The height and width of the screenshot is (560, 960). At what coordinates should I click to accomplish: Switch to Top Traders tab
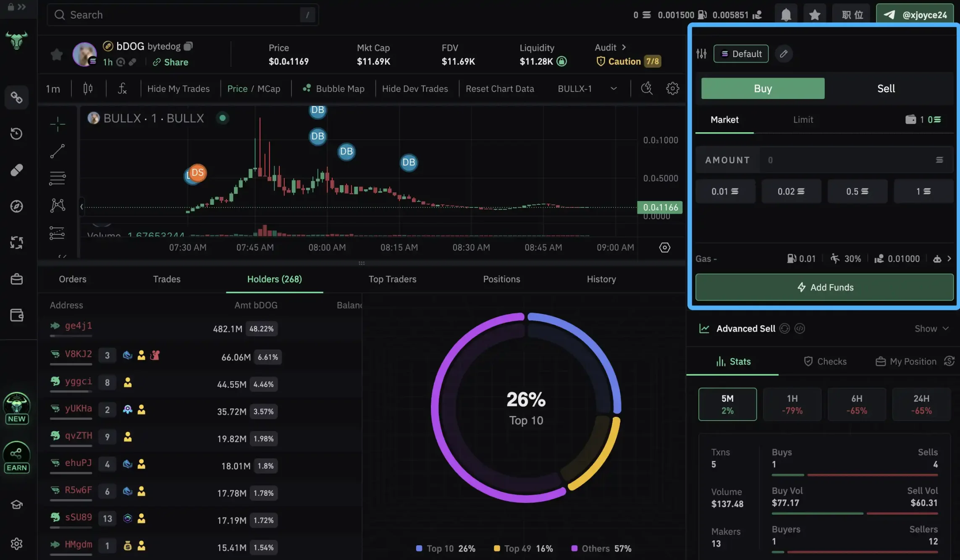point(392,278)
